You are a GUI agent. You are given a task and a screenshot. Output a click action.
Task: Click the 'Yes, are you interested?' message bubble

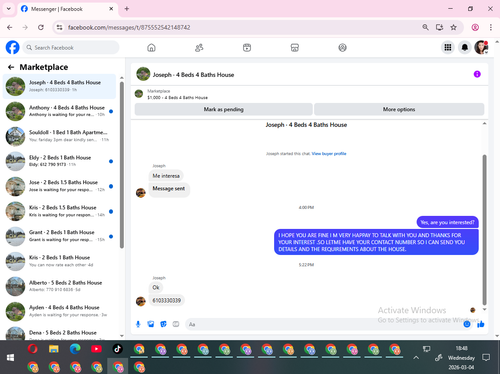(x=447, y=222)
